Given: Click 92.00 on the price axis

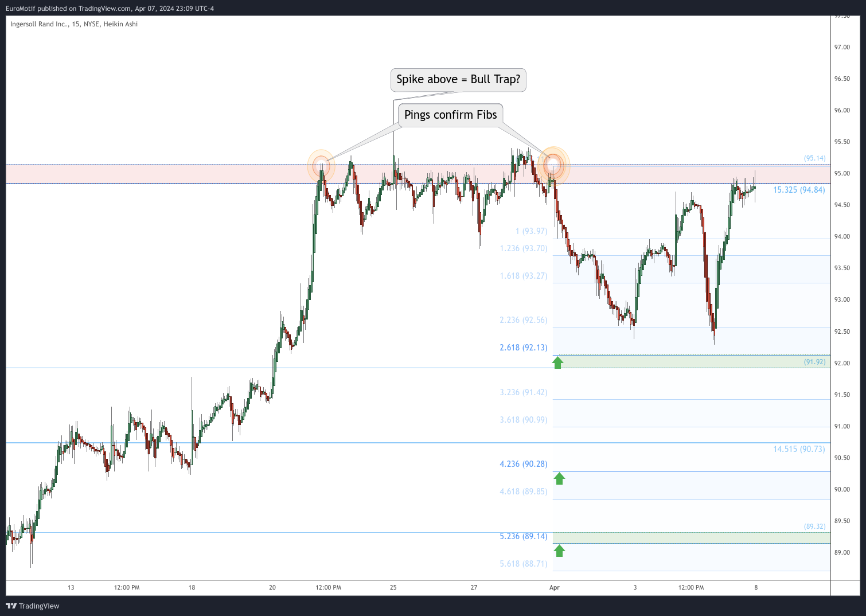Looking at the screenshot, I should (842, 363).
